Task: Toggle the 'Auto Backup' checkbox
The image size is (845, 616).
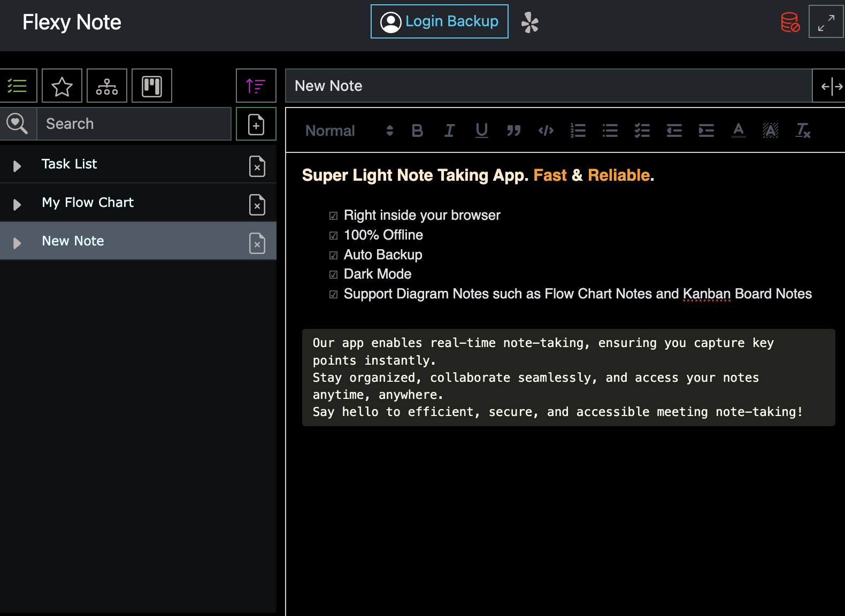Action: point(334,256)
